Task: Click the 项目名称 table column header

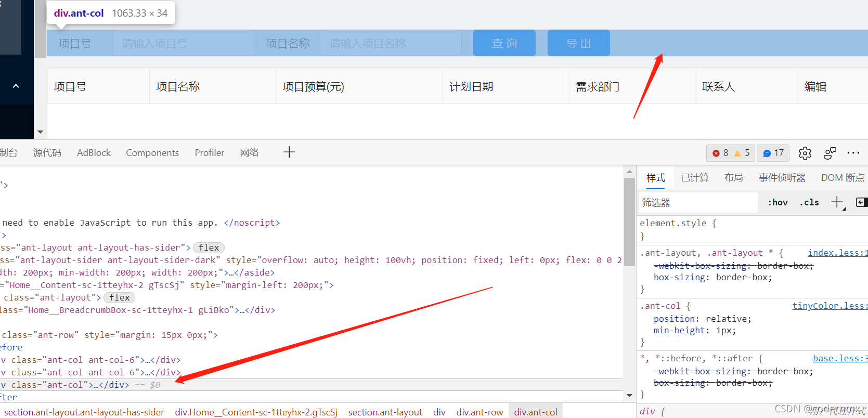Action: (x=213, y=86)
